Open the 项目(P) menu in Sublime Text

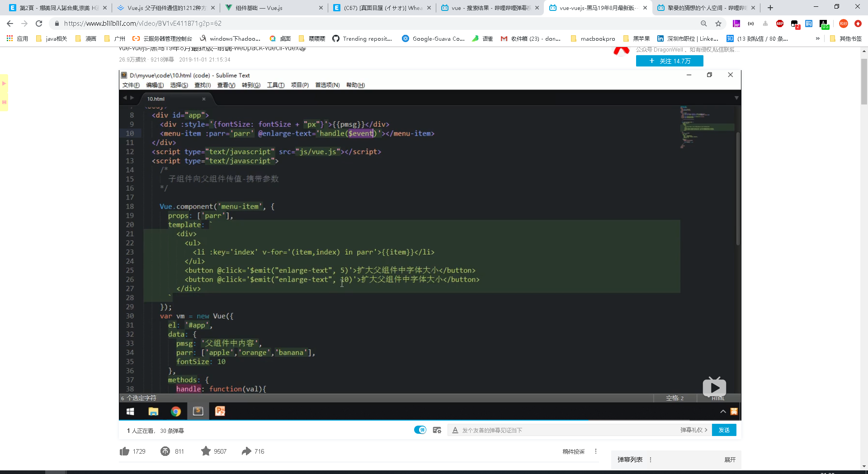coord(300,85)
